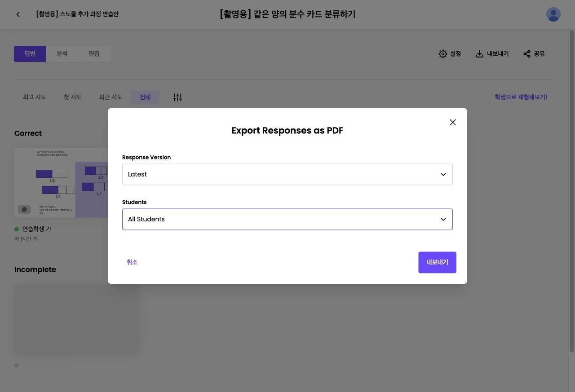
Task: Go back with the left arrow icon
Action: click(18, 14)
